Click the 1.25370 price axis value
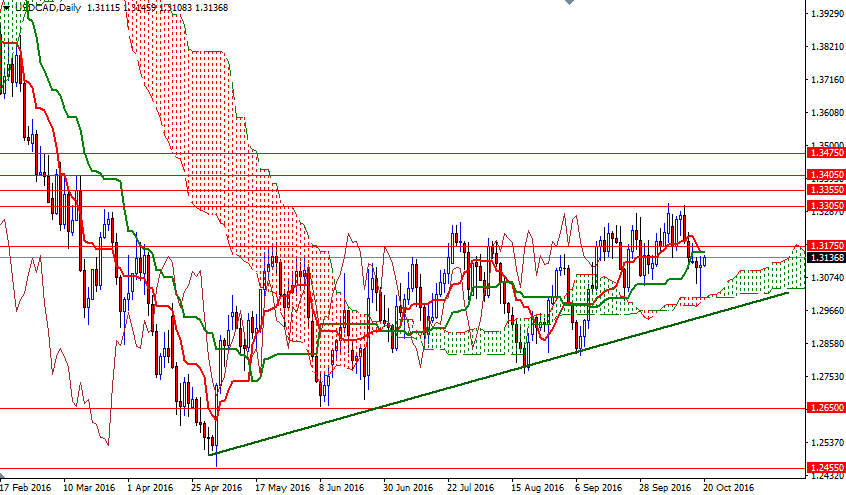The height and width of the screenshot is (495, 846). (827, 443)
